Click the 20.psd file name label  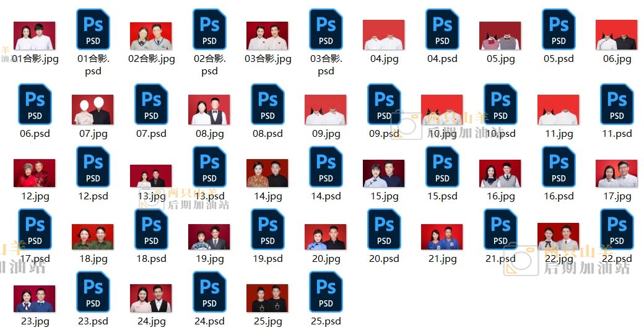384,259
